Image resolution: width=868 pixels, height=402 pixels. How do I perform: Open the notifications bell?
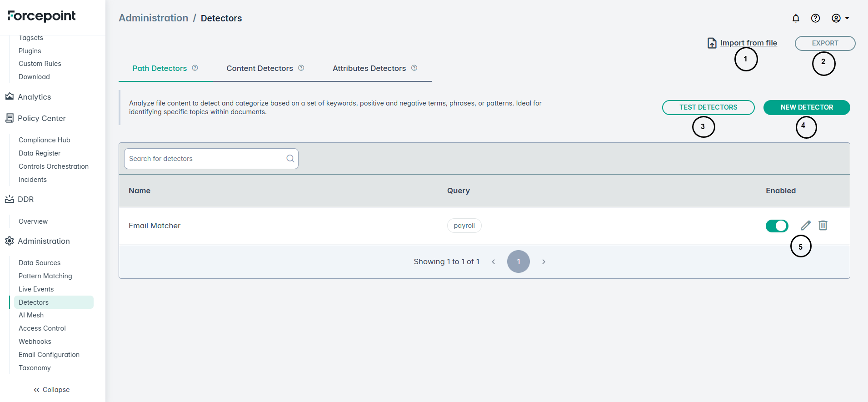pyautogui.click(x=796, y=18)
